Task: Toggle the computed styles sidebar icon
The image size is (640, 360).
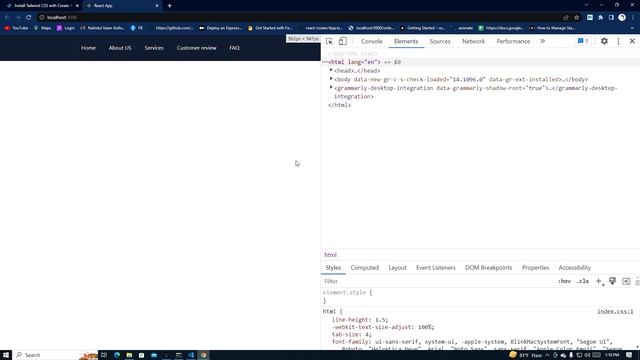Action: tap(626, 281)
